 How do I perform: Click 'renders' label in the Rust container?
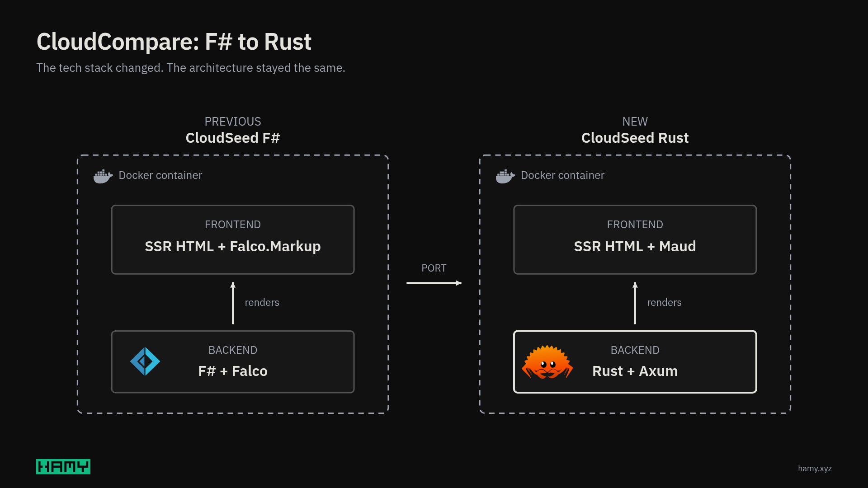[x=665, y=303]
